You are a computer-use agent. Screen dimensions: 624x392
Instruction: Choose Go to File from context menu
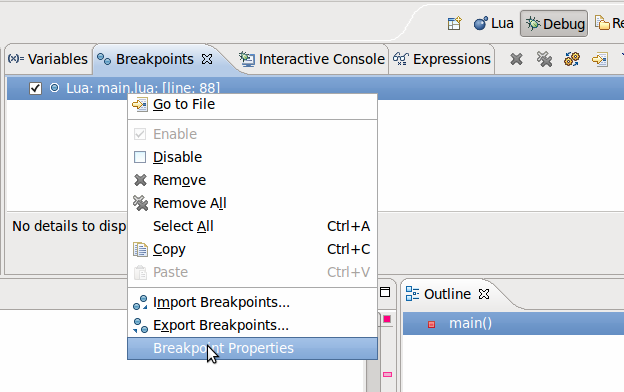click(x=252, y=104)
